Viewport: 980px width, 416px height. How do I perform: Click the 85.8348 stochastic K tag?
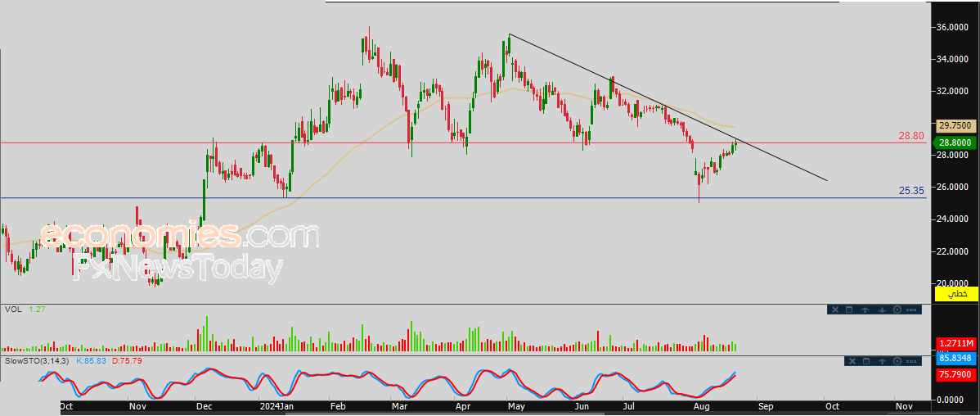(955, 359)
